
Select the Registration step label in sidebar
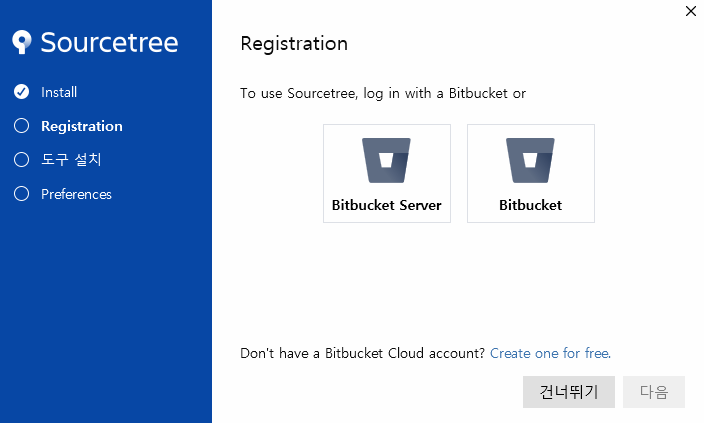coord(82,126)
